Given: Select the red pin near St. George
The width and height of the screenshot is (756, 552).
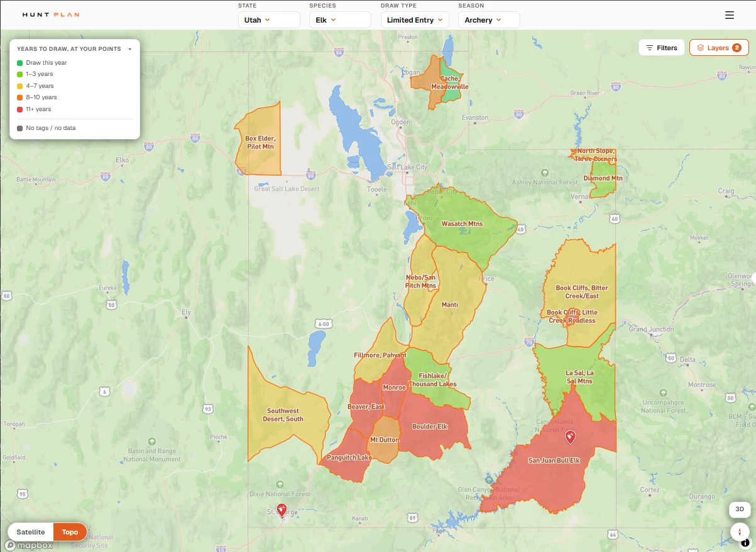Looking at the screenshot, I should (282, 509).
